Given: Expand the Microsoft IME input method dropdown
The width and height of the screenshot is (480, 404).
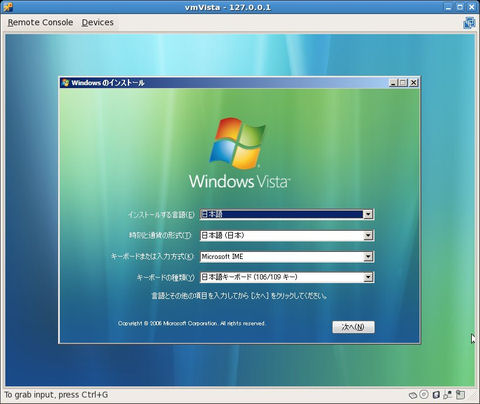Looking at the screenshot, I should pyautogui.click(x=368, y=256).
